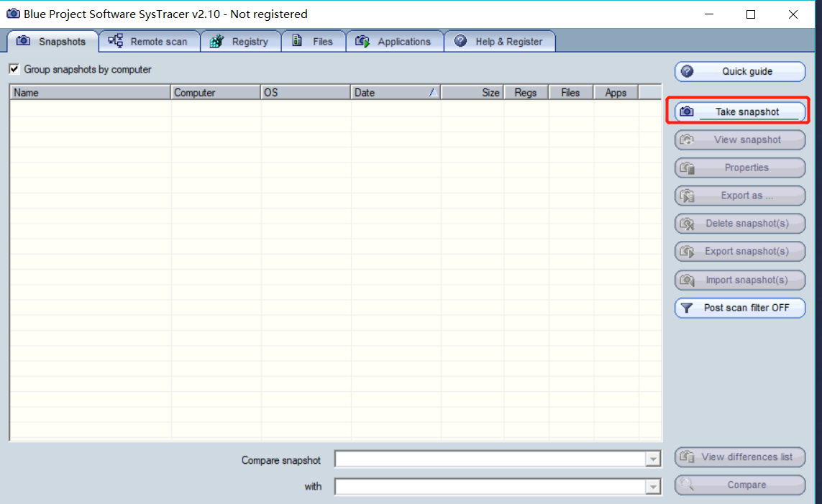Image resolution: width=822 pixels, height=504 pixels.
Task: Toggle Post scan filter OFF button
Action: 740,308
